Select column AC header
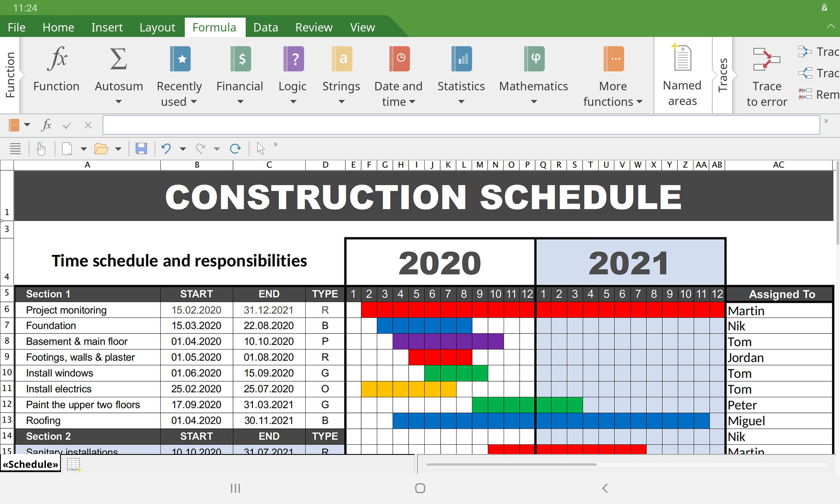 point(779,165)
